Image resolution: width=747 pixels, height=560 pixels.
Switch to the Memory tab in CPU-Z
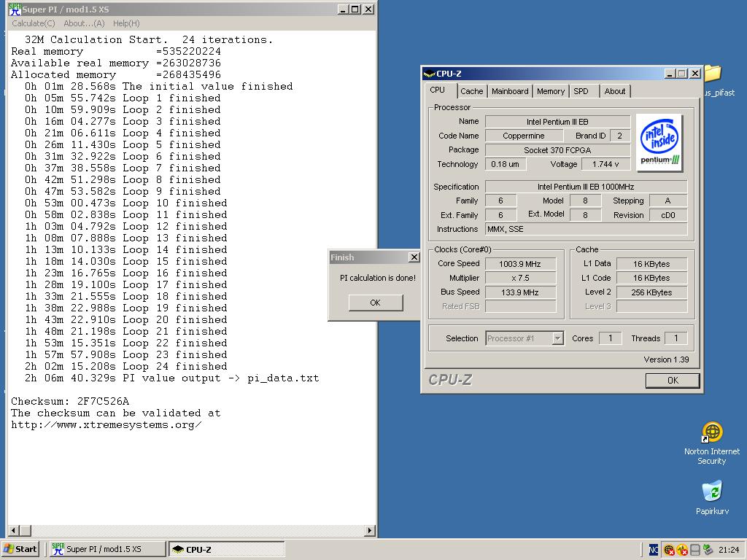point(551,91)
